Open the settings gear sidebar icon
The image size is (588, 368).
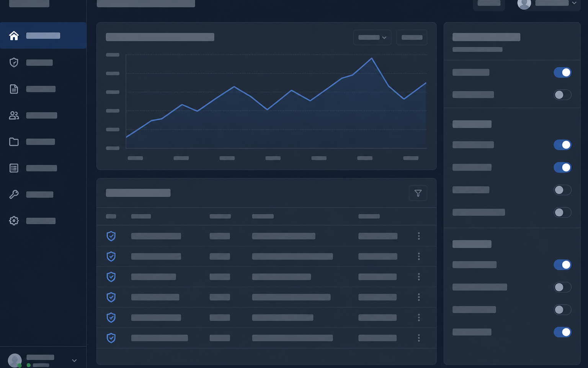pos(14,221)
